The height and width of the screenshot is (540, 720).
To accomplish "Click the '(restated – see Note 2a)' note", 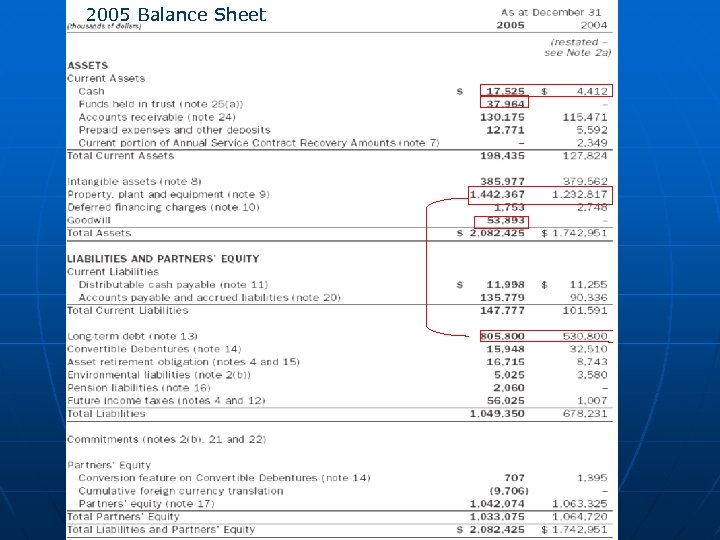I will point(578,47).
